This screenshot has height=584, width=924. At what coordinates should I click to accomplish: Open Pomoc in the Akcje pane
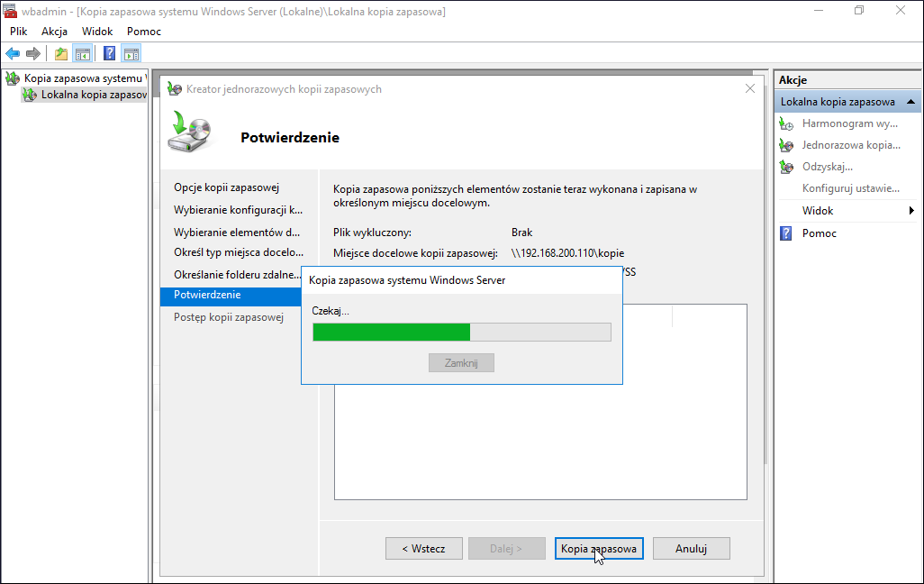point(820,233)
